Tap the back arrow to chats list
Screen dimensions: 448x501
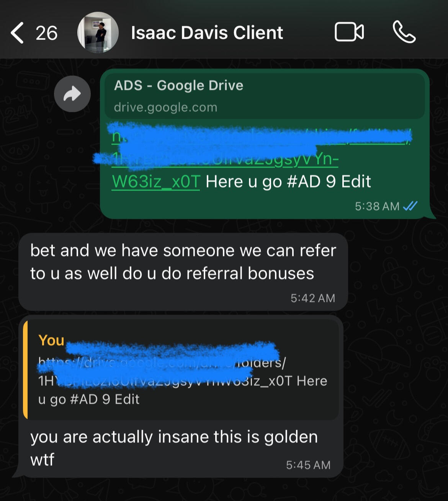coord(17,33)
